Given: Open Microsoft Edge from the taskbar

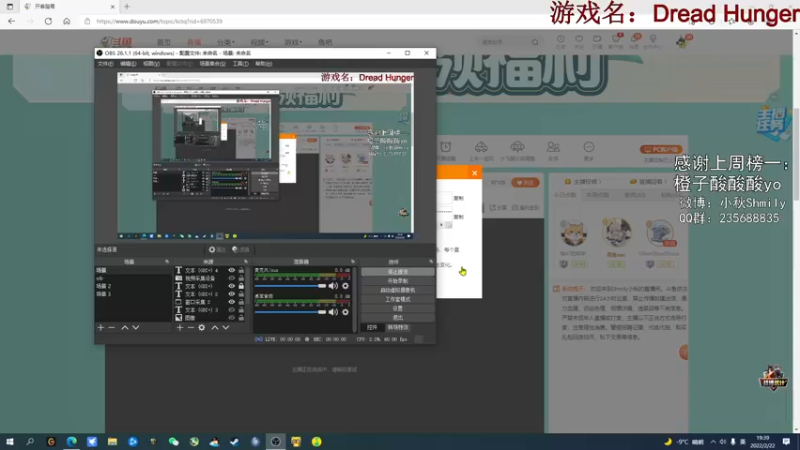Looking at the screenshot, I should pyautogui.click(x=71, y=442).
